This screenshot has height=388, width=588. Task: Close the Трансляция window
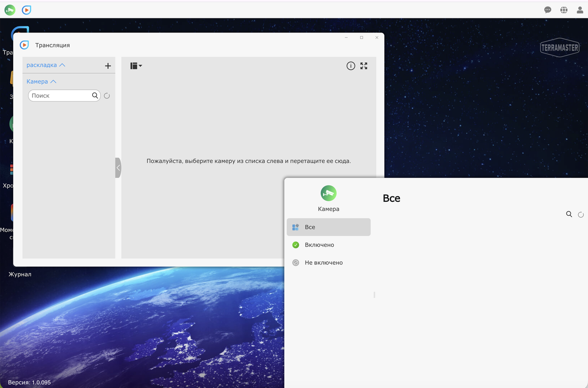tap(377, 37)
